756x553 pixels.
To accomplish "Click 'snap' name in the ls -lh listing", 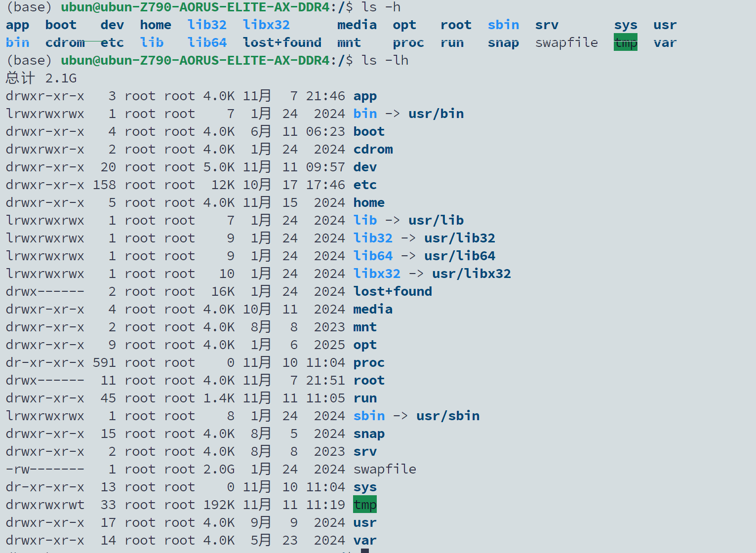I will pos(369,434).
